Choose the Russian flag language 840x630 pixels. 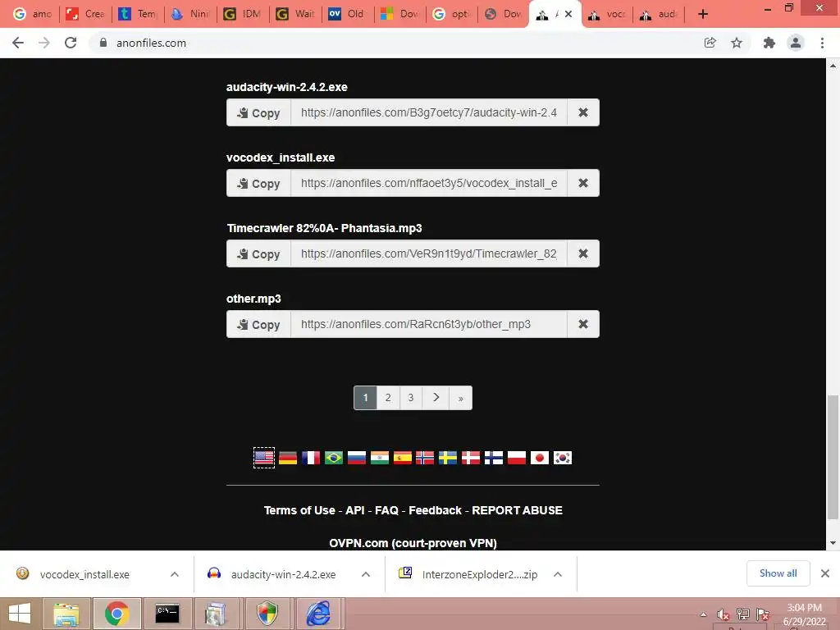click(x=357, y=458)
